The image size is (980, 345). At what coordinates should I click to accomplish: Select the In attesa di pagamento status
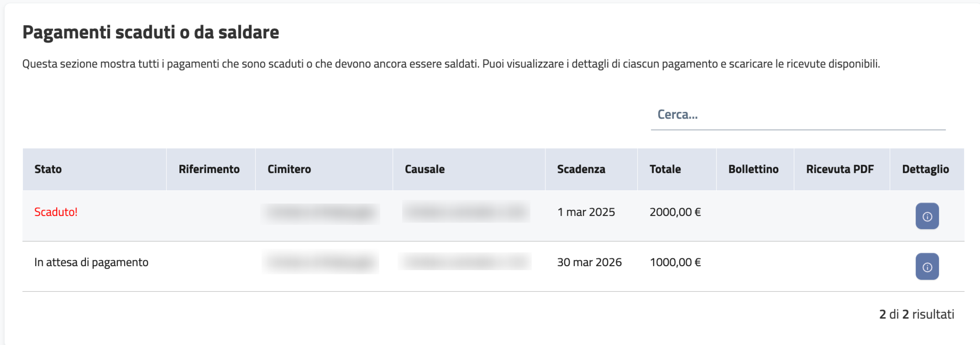91,262
